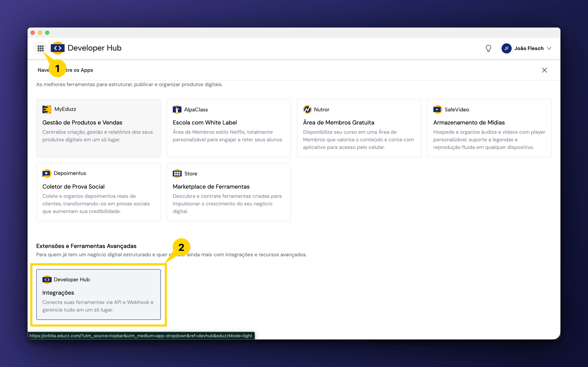The height and width of the screenshot is (367, 588).
Task: Click the Store app name
Action: click(191, 174)
